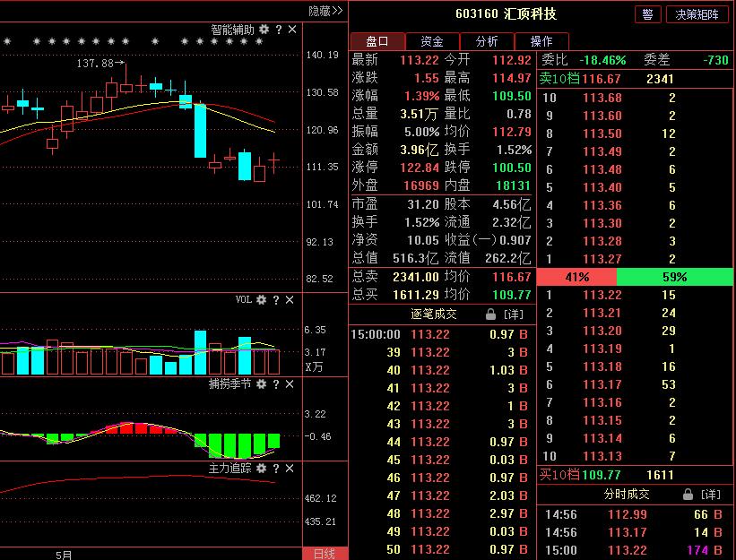This screenshot has width=736, height=560.
Task: Click the 委比 value -18.46%
Action: [602, 60]
